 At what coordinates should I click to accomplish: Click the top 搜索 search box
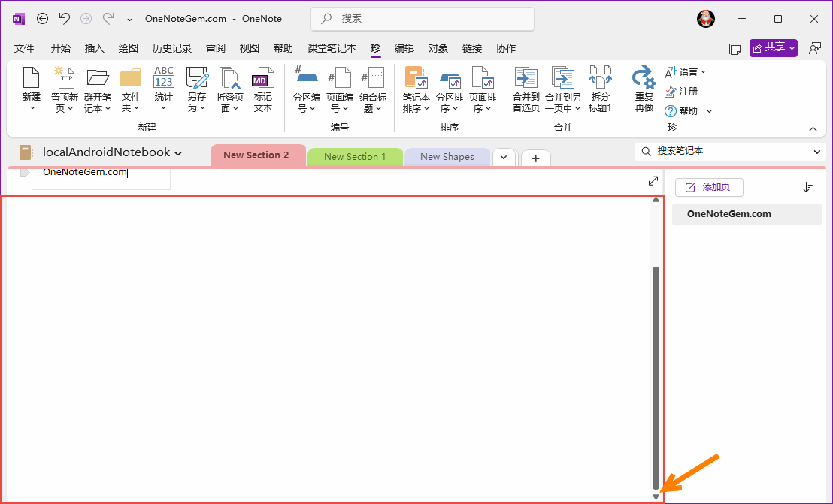(x=423, y=19)
